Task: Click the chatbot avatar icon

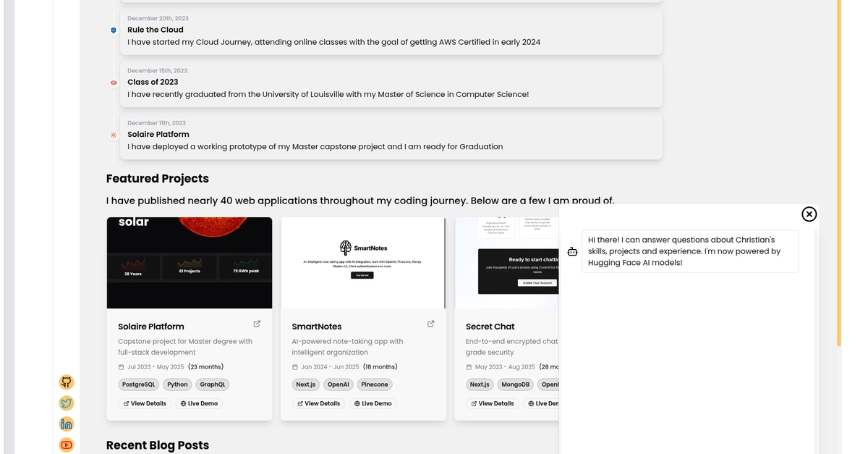Action: pos(572,252)
